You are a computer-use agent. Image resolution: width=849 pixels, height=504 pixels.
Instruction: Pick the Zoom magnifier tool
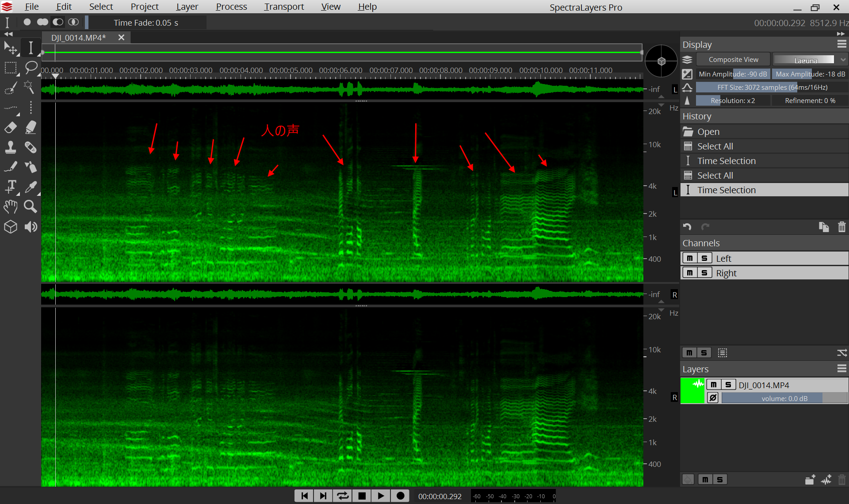pyautogui.click(x=31, y=206)
